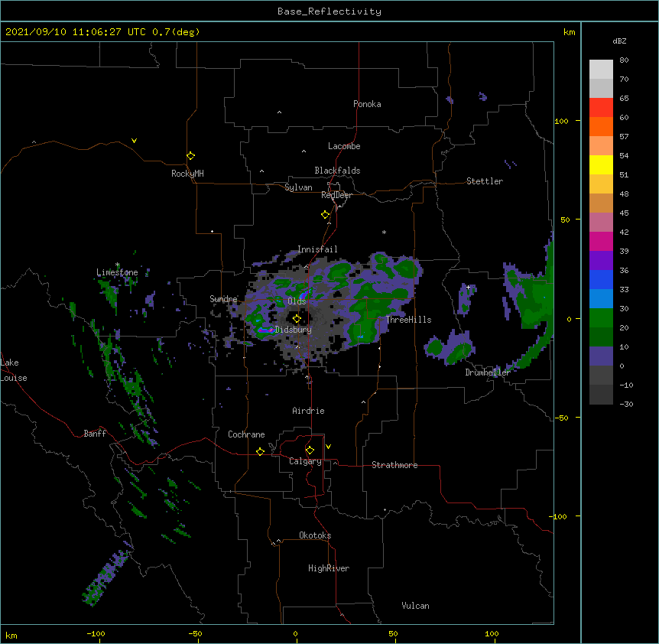The image size is (659, 644).
Task: Select the orange 57-60 dBZ legend swatch
Action: click(x=601, y=126)
